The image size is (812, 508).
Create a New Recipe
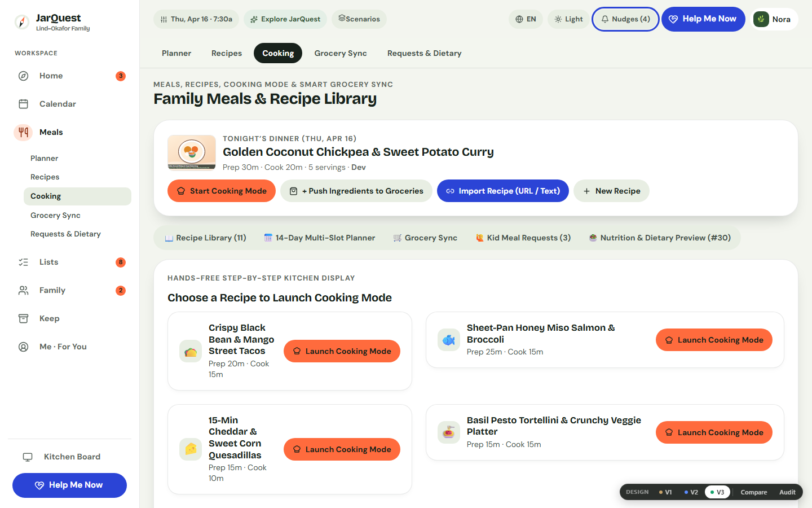(611, 191)
